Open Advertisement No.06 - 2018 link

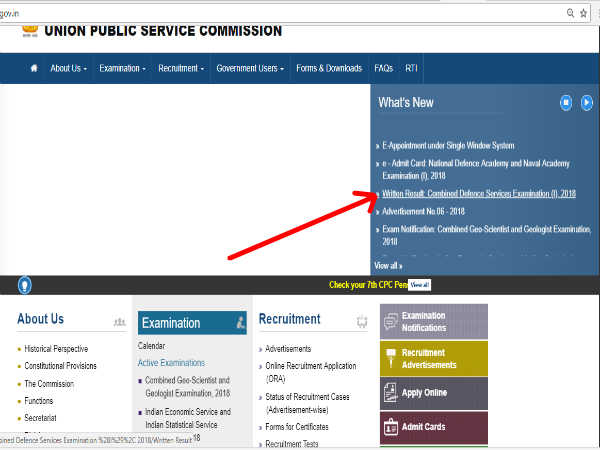(423, 211)
